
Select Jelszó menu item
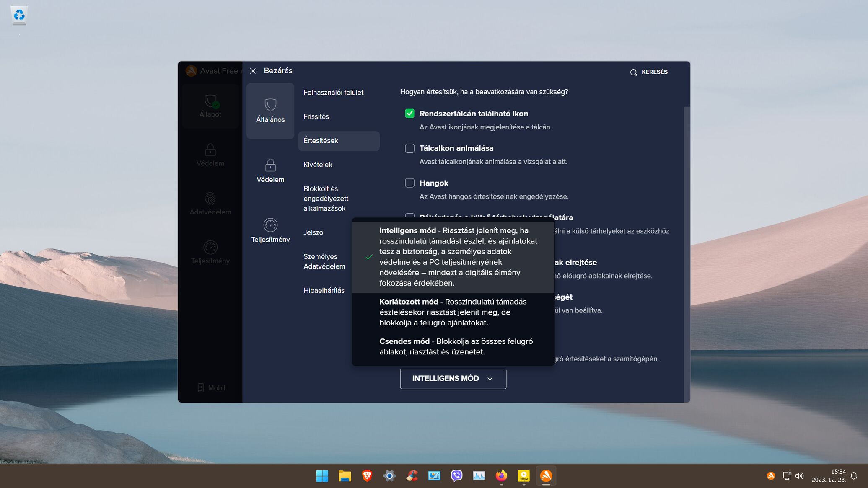coord(313,232)
